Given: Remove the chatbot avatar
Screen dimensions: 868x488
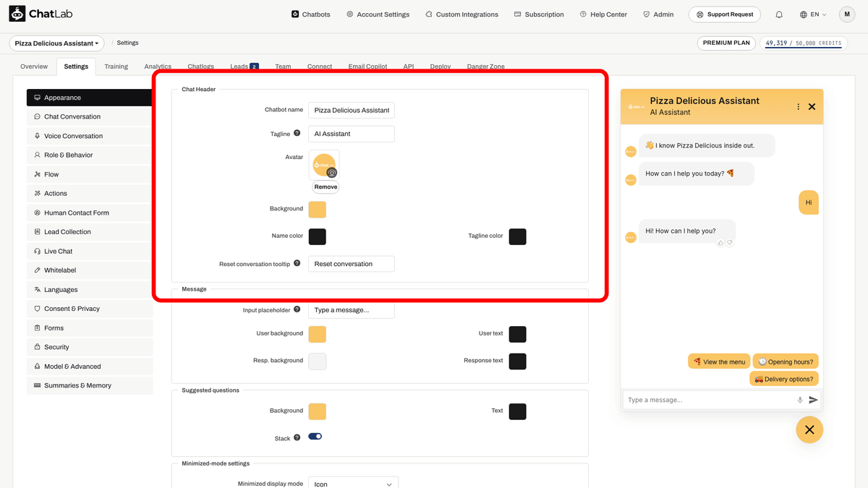Looking at the screenshot, I should [x=325, y=187].
